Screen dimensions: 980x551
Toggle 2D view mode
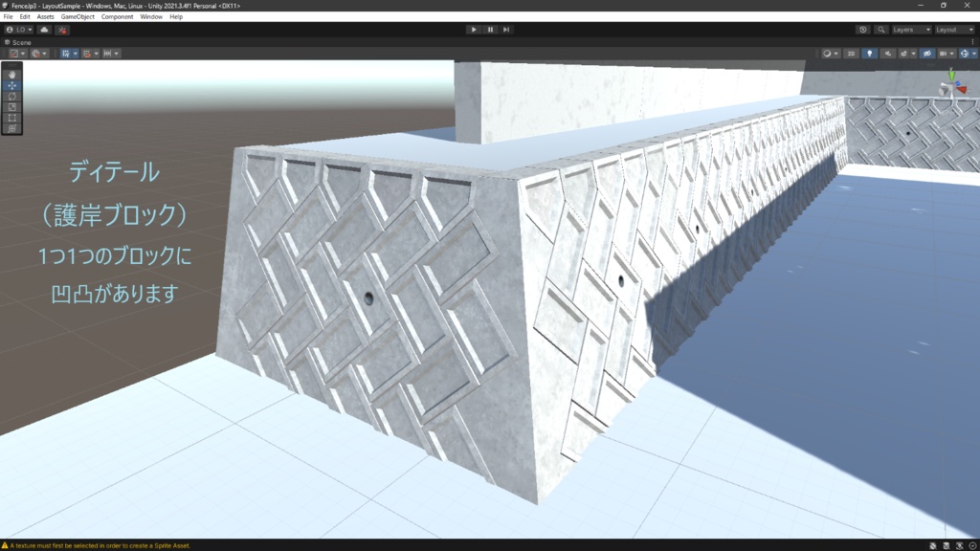[851, 54]
